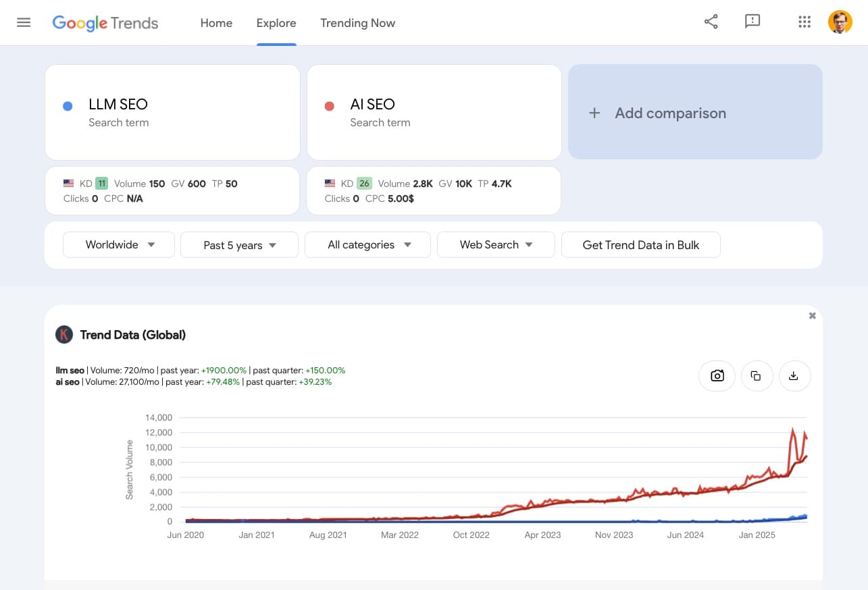Click the red dot beside AI SEO
868x590 pixels.
pyautogui.click(x=329, y=106)
